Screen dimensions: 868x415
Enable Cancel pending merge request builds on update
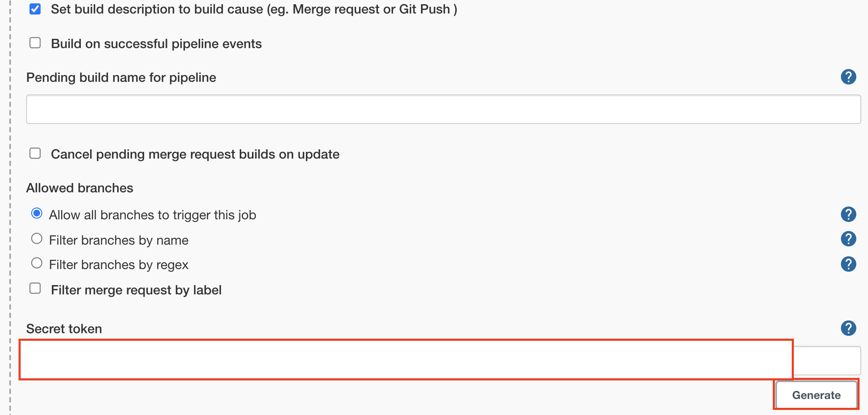click(35, 154)
